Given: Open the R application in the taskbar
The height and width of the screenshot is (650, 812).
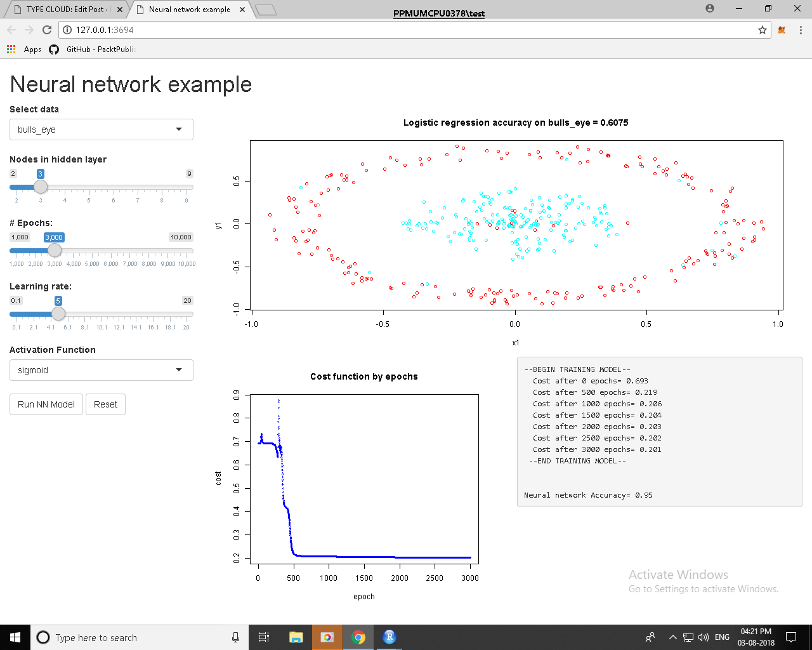Looking at the screenshot, I should pos(390,637).
